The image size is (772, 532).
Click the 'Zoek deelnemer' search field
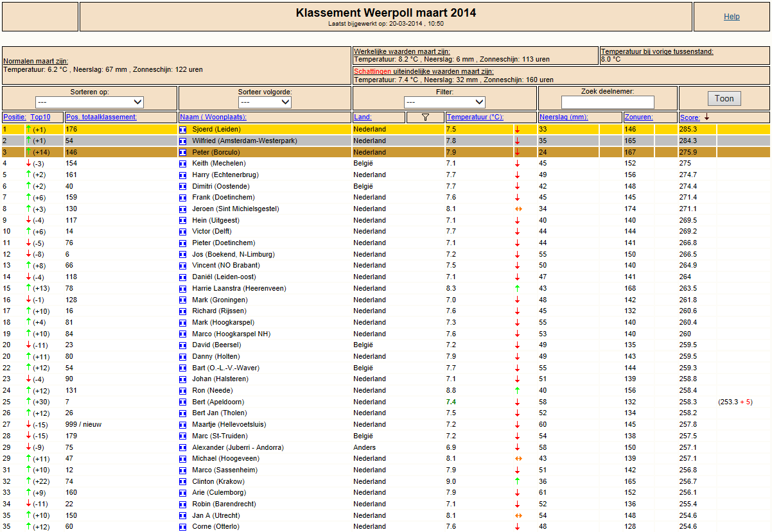pos(608,102)
